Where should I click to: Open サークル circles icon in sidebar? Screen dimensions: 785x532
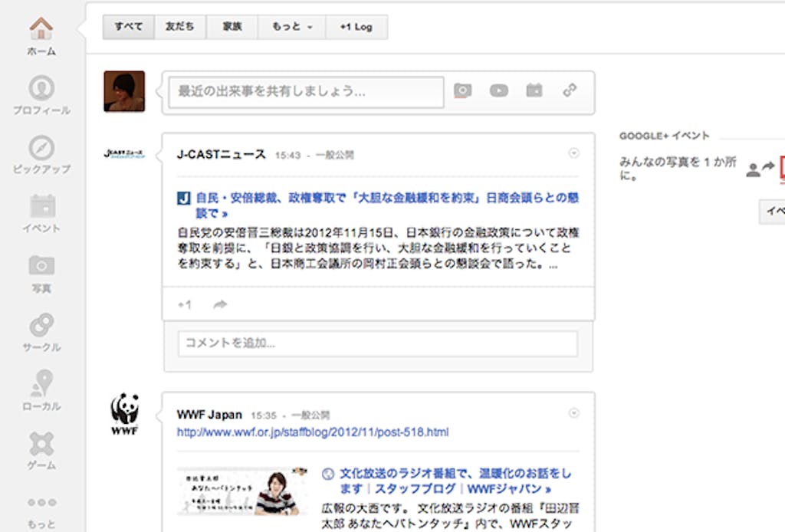[41, 325]
